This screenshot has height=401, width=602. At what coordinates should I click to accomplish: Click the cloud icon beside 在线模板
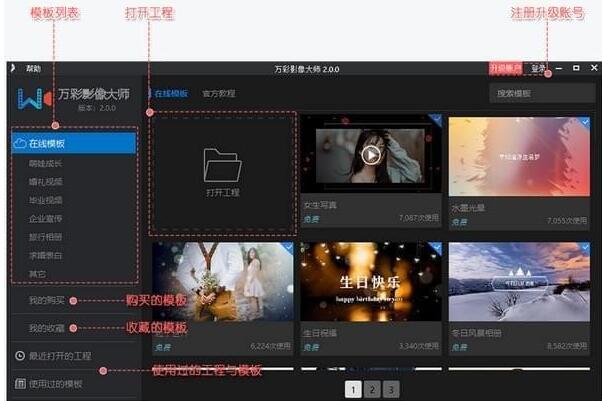pos(20,143)
